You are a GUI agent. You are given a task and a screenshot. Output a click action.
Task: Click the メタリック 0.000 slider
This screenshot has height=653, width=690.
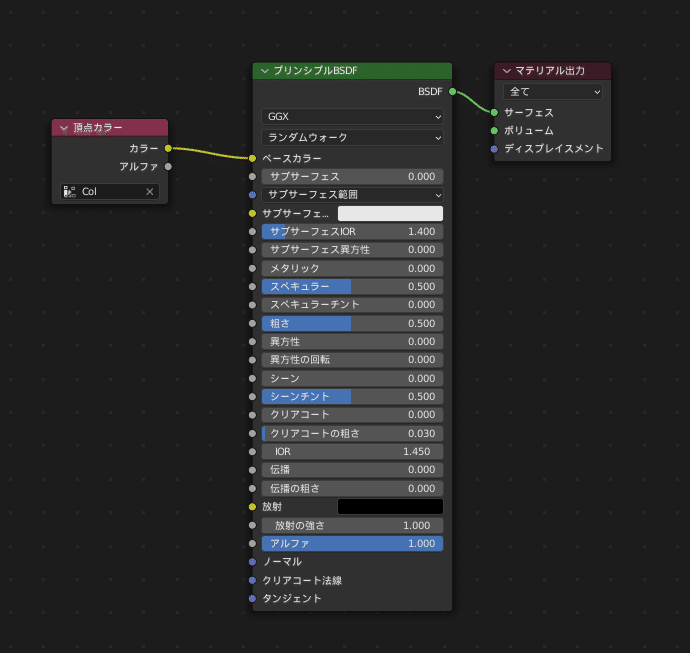(x=352, y=268)
